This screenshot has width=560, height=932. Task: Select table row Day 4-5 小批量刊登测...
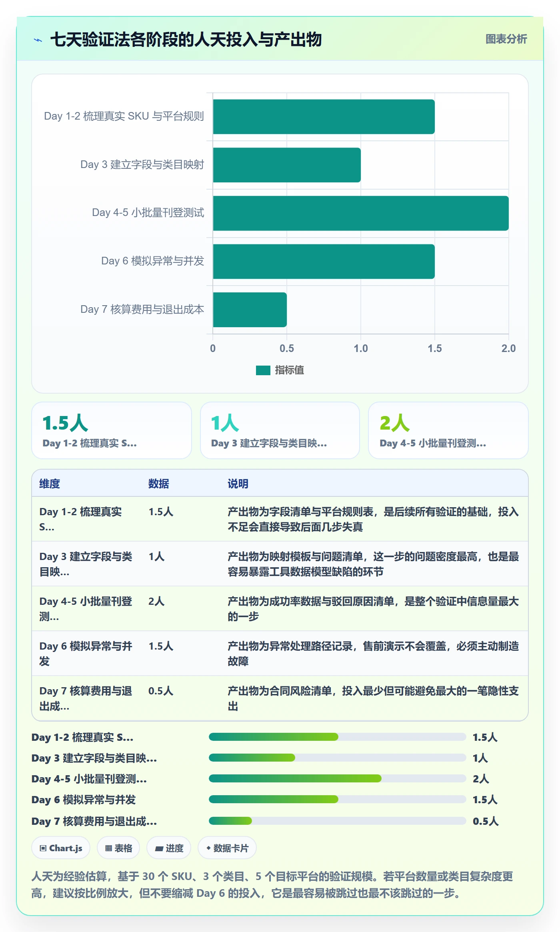tap(280, 609)
